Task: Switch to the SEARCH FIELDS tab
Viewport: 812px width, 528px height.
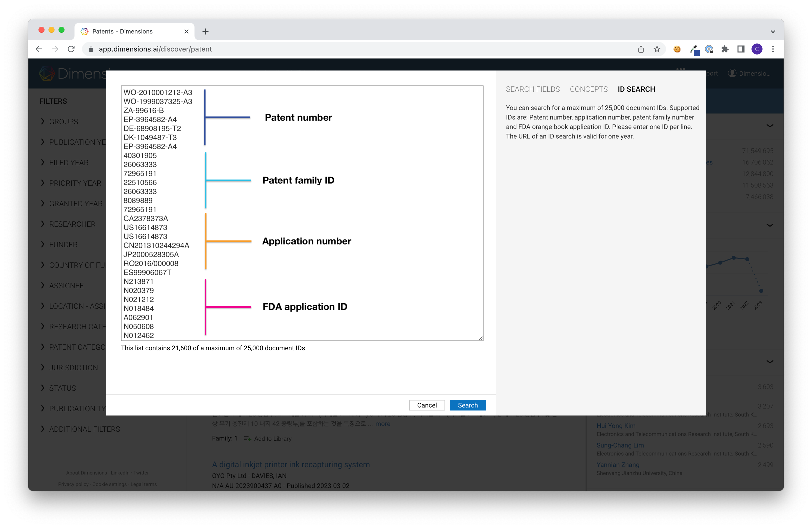Action: (x=532, y=89)
